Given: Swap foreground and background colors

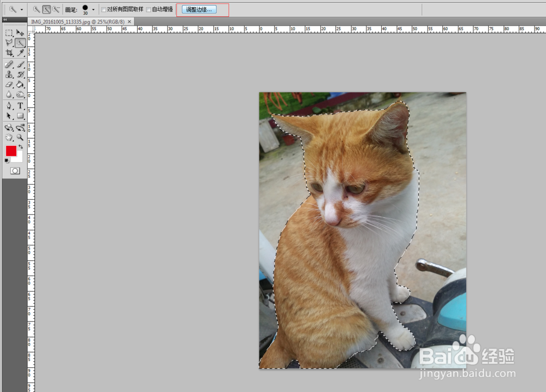Looking at the screenshot, I should [21, 146].
